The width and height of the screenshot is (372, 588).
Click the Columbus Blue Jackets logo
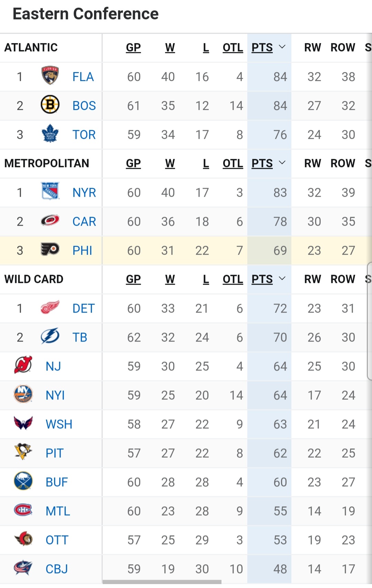coord(23,568)
